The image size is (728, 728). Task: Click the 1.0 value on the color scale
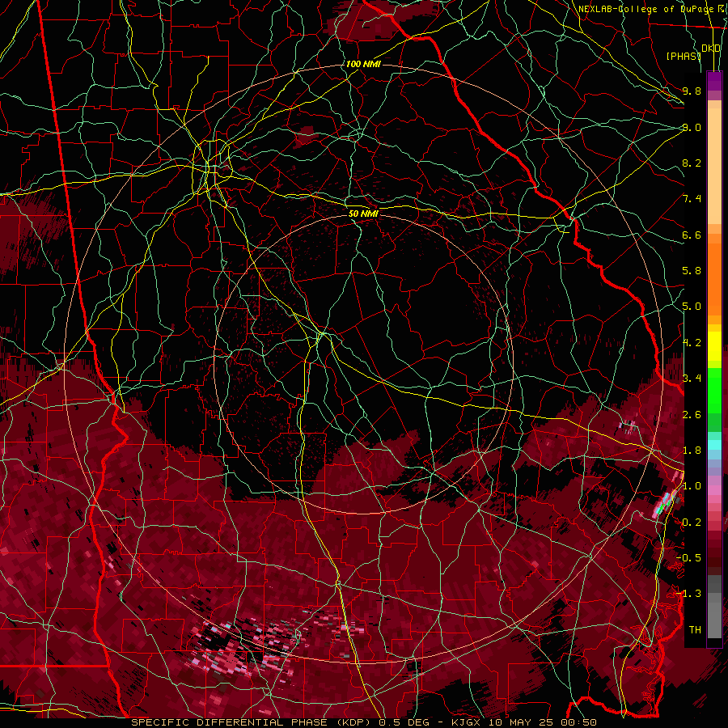[692, 486]
